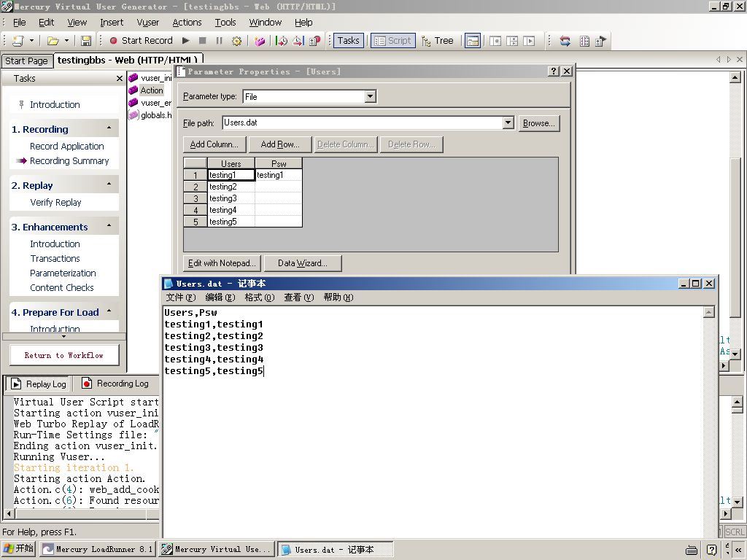The width and height of the screenshot is (747, 560).
Task: Click the insert rendezvous icon
Action: (315, 41)
